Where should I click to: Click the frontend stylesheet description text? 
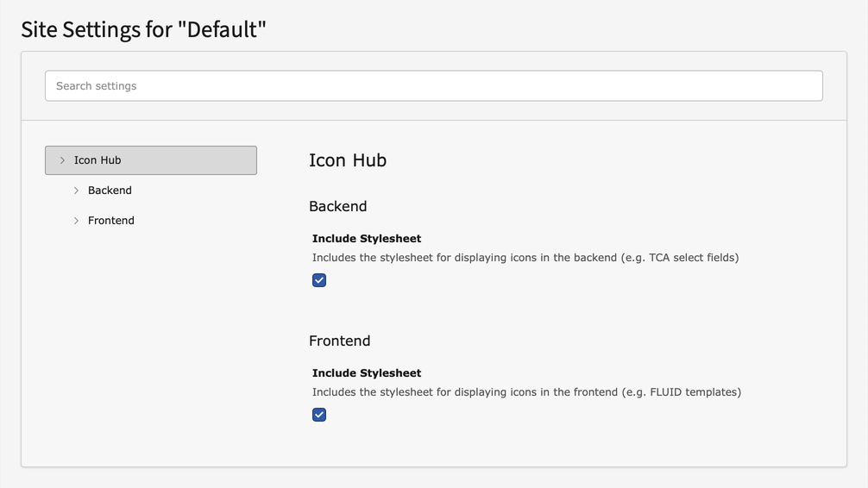click(x=526, y=392)
